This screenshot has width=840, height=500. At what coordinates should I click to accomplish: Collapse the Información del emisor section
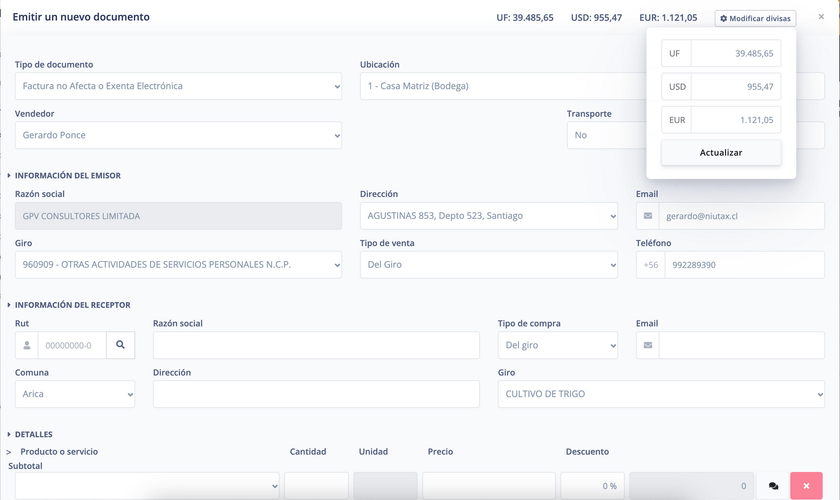67,175
